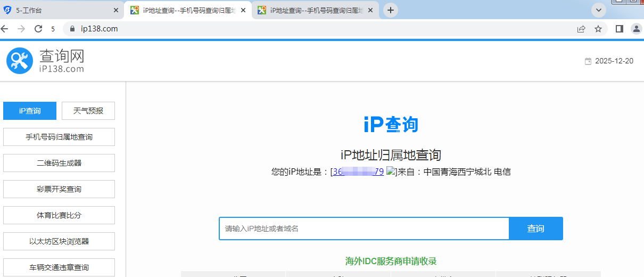Bookmark this page with star

pyautogui.click(x=598, y=29)
